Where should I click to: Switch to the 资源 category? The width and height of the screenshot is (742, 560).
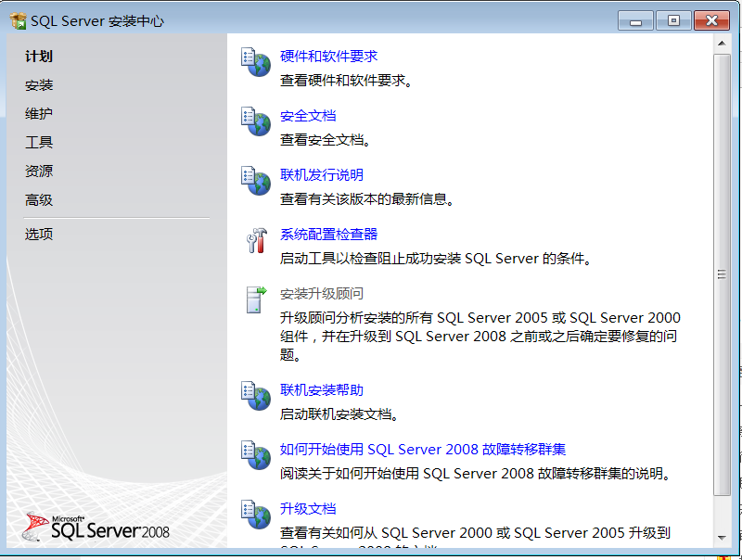point(39,171)
